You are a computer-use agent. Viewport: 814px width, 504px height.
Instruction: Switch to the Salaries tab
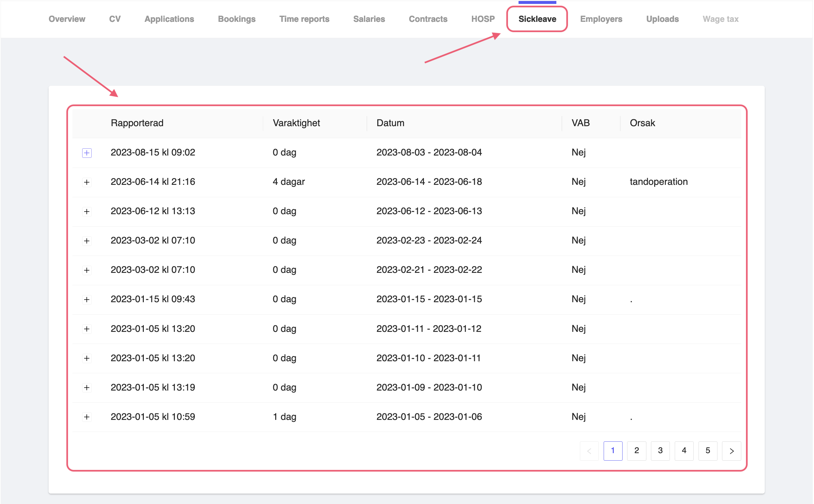(369, 19)
